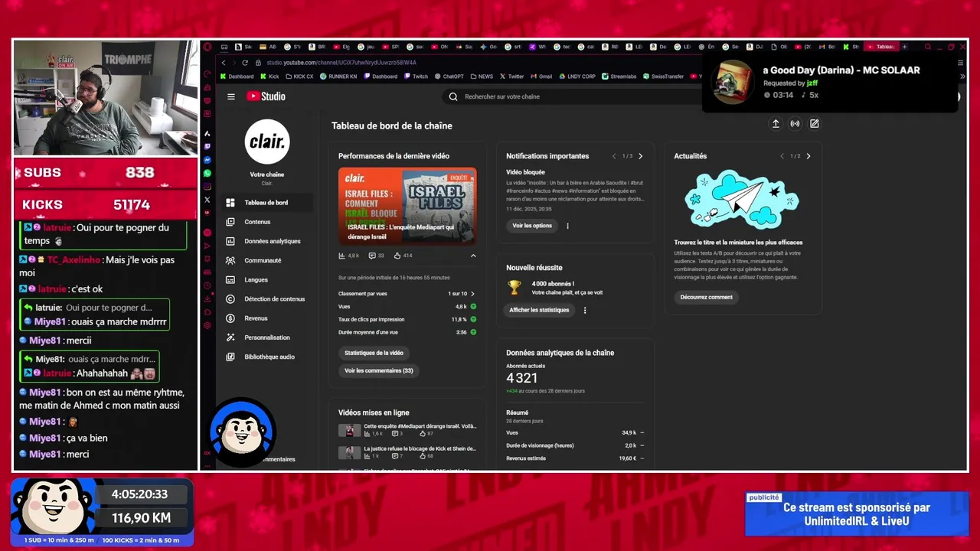Viewport: 980px width, 551px height.
Task: Go to next important notification
Action: 641,156
